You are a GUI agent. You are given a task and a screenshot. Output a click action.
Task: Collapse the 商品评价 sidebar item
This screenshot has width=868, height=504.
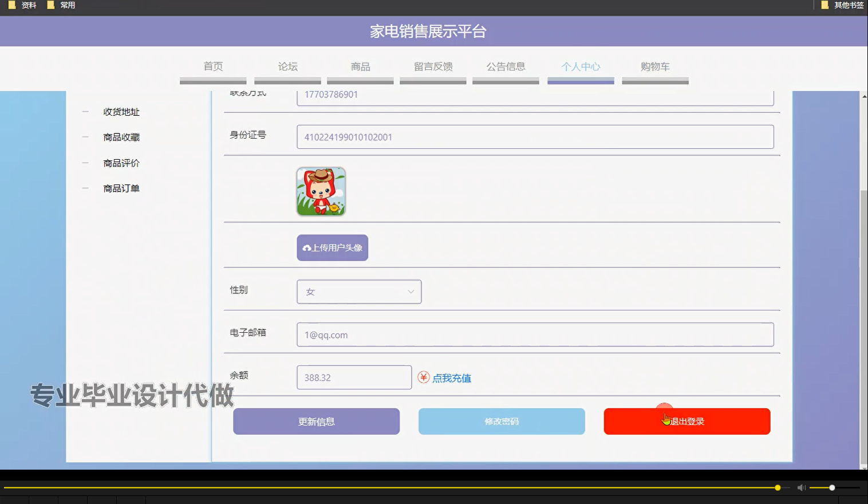[85, 163]
